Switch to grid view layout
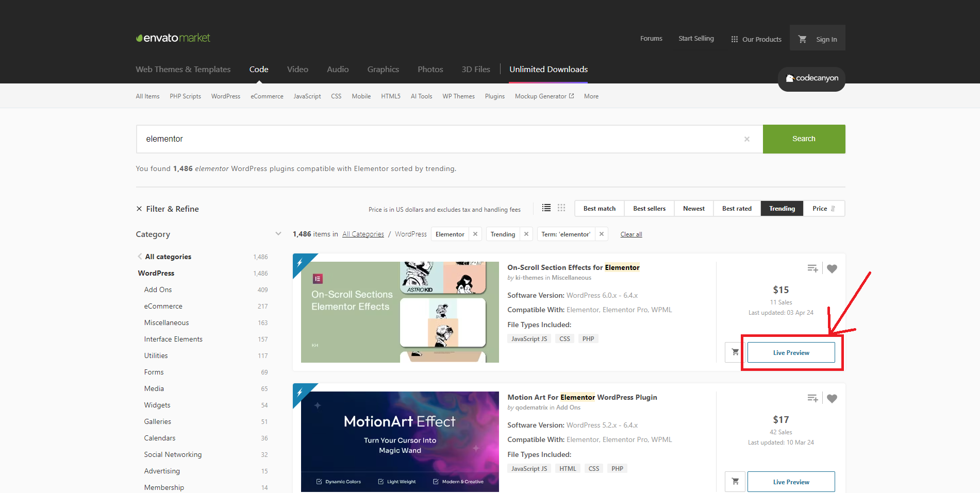The image size is (980, 493). coord(561,208)
